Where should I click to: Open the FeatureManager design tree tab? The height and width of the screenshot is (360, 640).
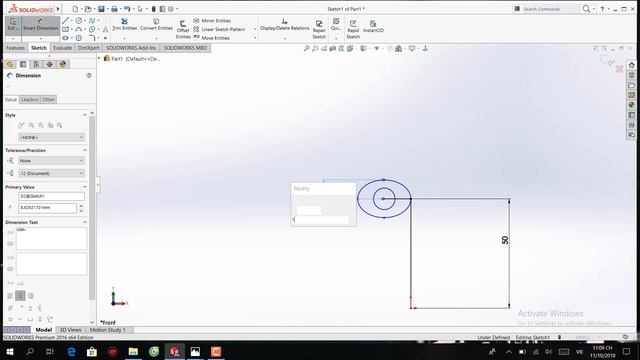coord(10,64)
